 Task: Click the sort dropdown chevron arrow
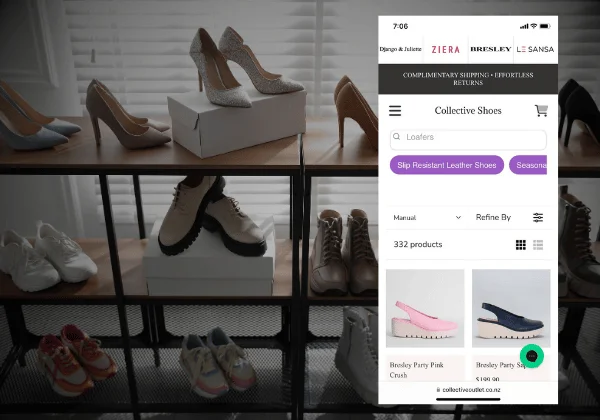pos(458,217)
